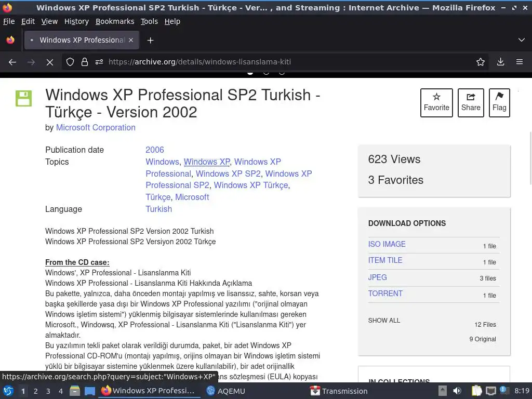Open Firefox View pinned icon
Screen dimensions: 532x399
(10, 40)
